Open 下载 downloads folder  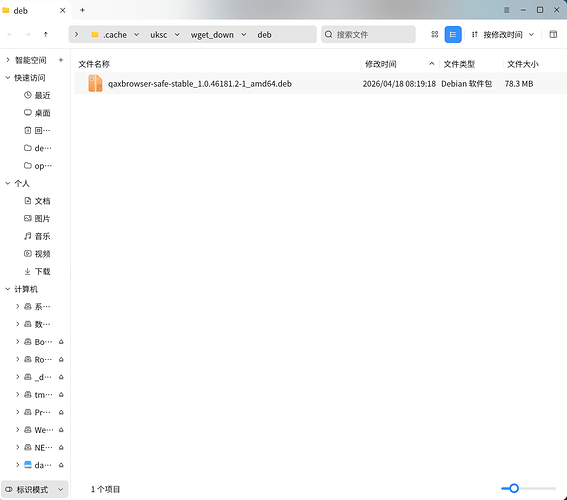[37, 272]
